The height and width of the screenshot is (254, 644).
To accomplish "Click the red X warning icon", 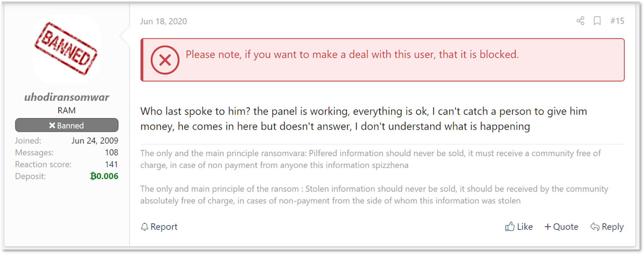I will pyautogui.click(x=165, y=60).
